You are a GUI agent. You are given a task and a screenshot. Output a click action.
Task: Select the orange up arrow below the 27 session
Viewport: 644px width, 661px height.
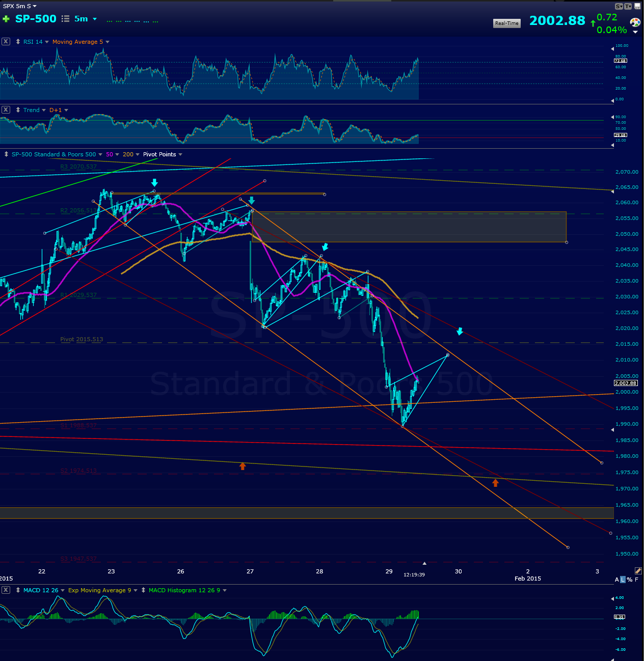tap(243, 466)
